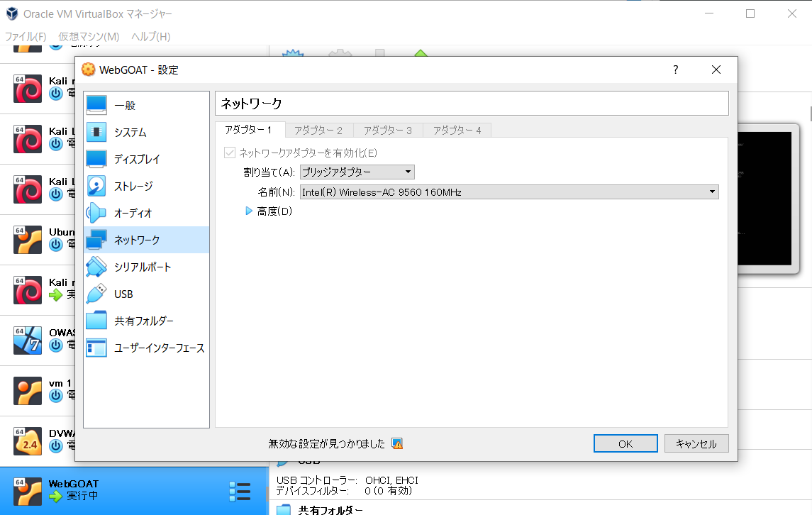Screen dimensions: 812x515
Task: Switch to アダプター 3 tab
Action: (388, 130)
